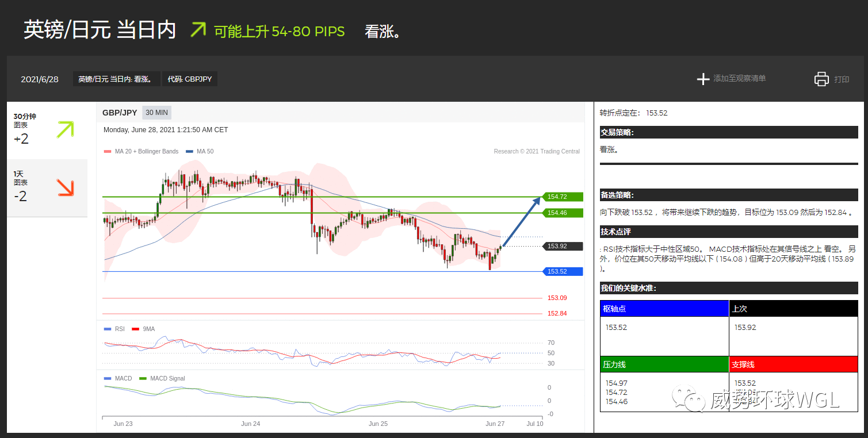Click the 我们的关键水准 section header
The height and width of the screenshot is (438, 868).
click(x=729, y=288)
